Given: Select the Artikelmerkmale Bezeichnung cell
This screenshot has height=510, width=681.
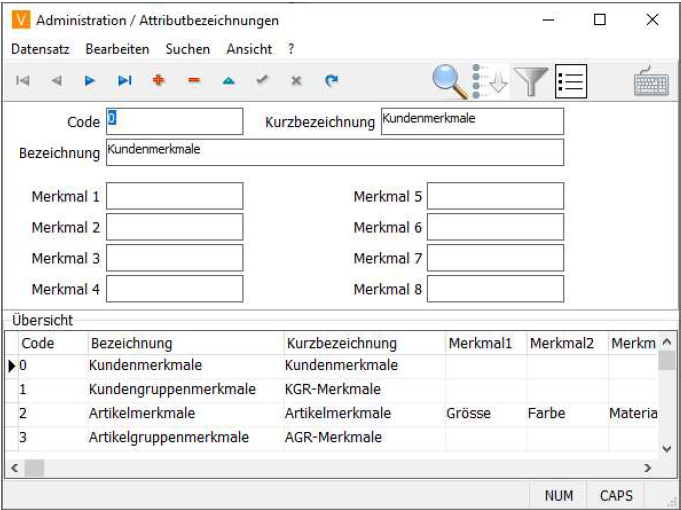Looking at the screenshot, I should point(186,413).
